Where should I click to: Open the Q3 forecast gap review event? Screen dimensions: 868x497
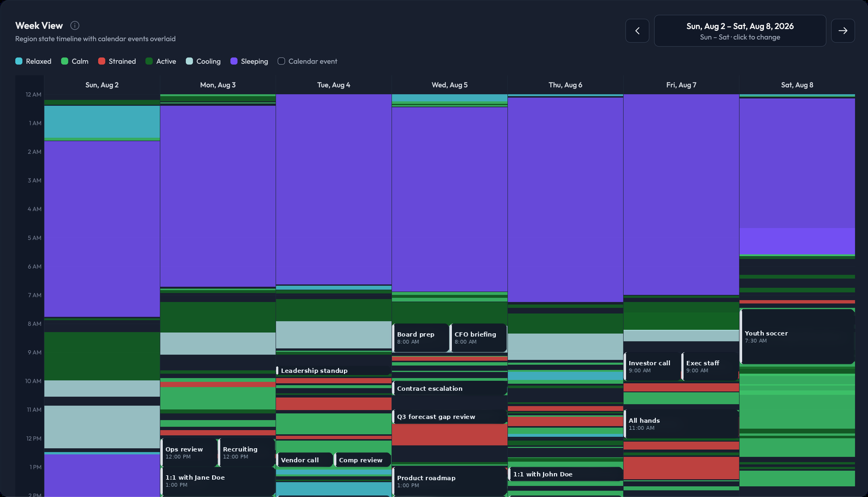[450, 417]
